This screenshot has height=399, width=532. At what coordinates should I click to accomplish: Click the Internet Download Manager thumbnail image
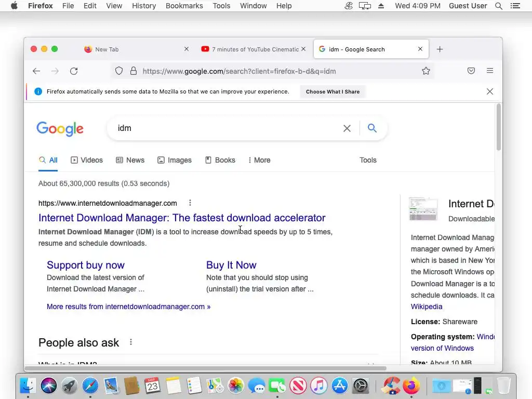[x=423, y=209]
